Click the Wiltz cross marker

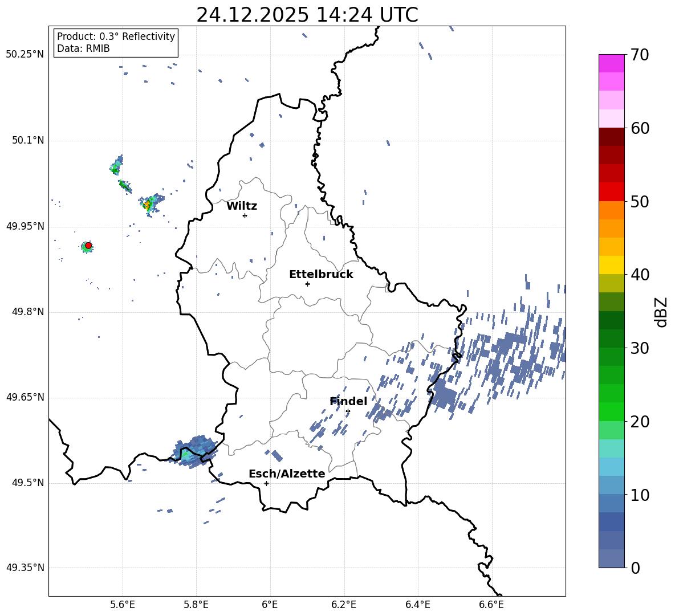[245, 215]
